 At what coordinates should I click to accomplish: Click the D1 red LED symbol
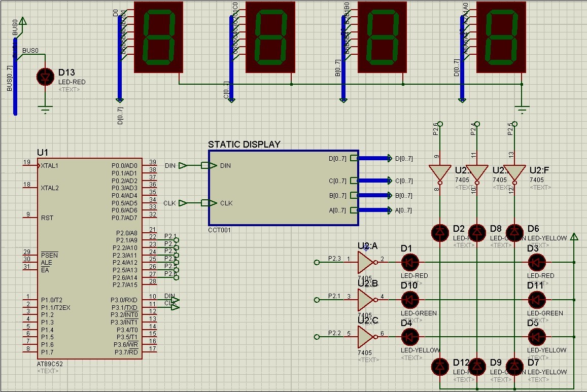click(x=410, y=262)
